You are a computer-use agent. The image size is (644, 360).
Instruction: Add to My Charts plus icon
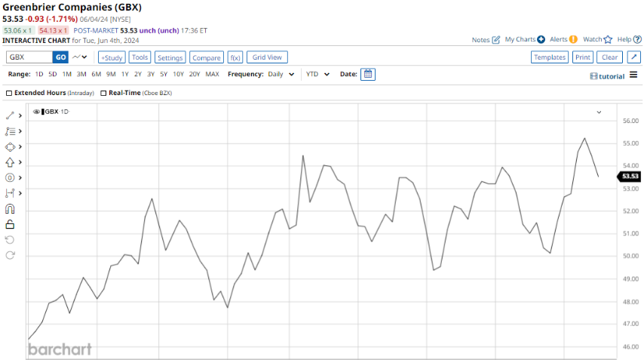pyautogui.click(x=541, y=39)
